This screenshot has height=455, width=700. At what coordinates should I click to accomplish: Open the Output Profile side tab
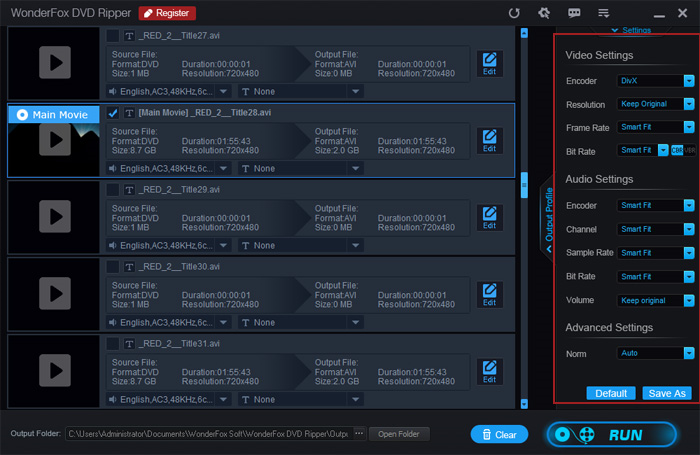click(549, 220)
